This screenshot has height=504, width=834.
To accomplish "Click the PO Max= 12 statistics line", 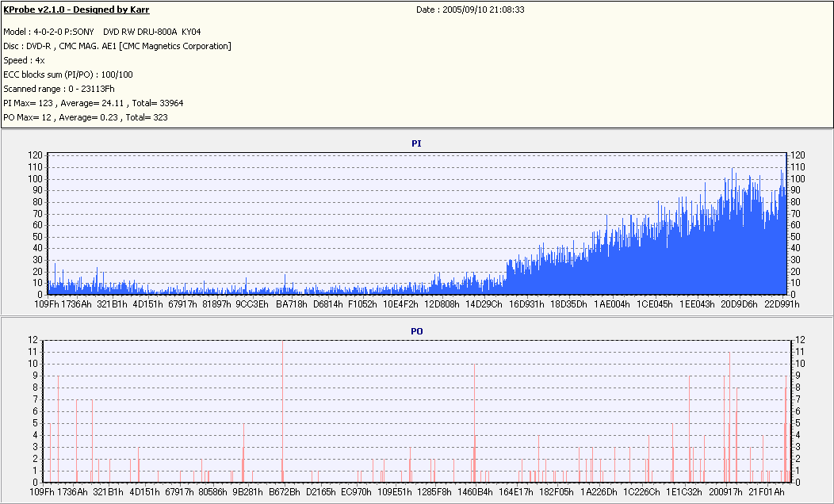I will pos(86,117).
